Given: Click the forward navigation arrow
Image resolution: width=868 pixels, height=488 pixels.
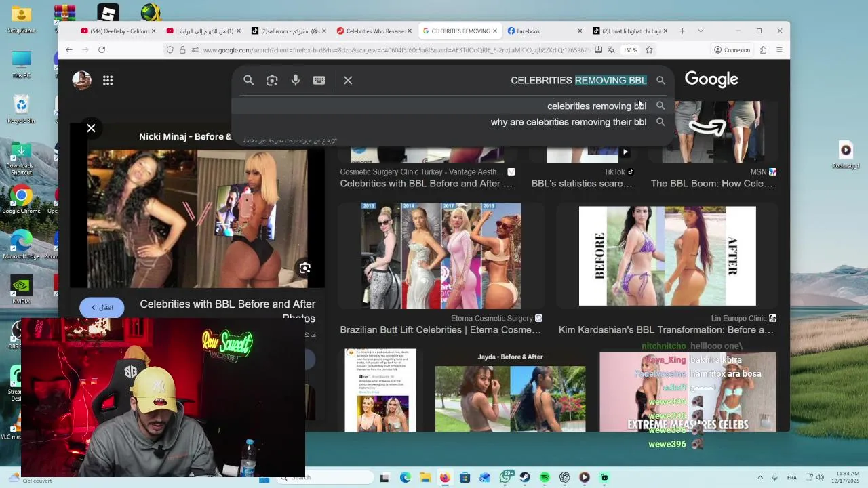Looking at the screenshot, I should click(x=85, y=49).
